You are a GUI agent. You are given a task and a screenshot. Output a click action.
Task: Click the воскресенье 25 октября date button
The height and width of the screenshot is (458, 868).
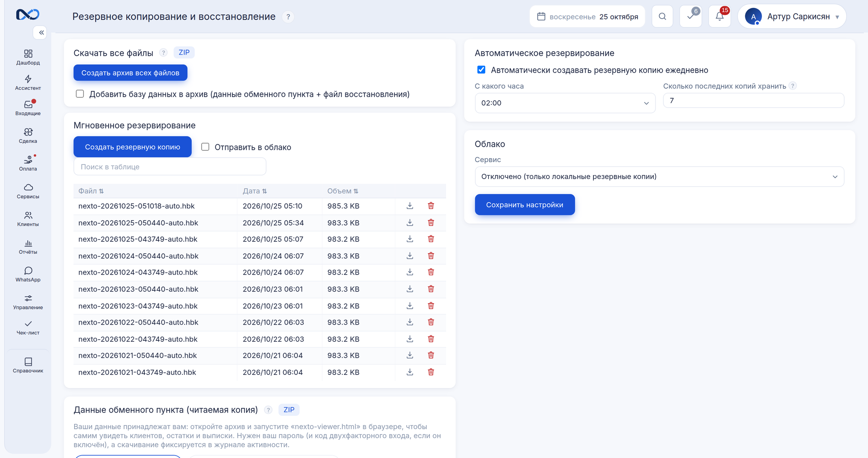[x=587, y=17]
